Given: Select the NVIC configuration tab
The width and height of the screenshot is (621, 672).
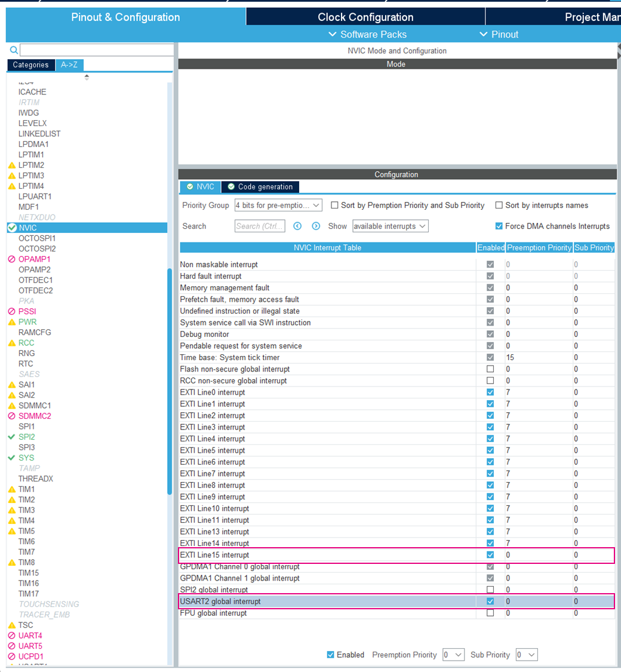Looking at the screenshot, I should pyautogui.click(x=201, y=187).
